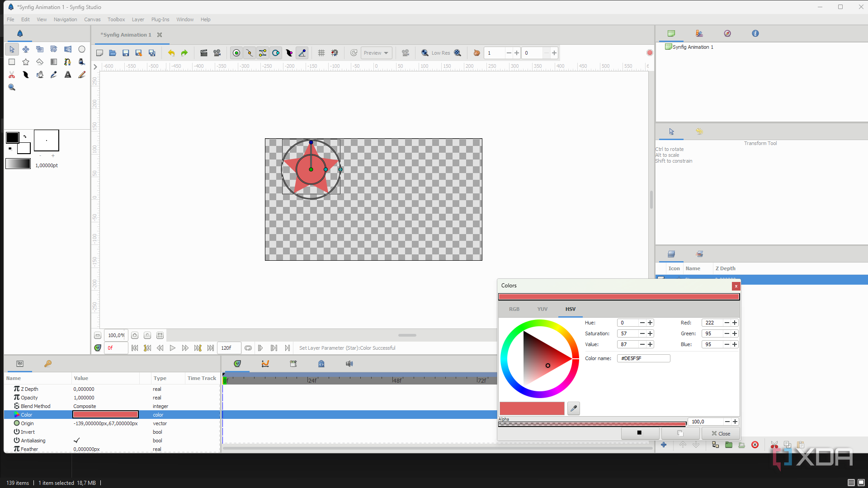Play the animation
Screen dimensions: 868x488
click(173, 348)
